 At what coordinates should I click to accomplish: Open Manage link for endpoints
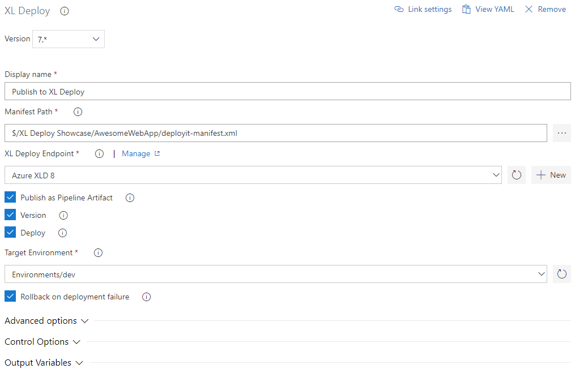point(137,153)
